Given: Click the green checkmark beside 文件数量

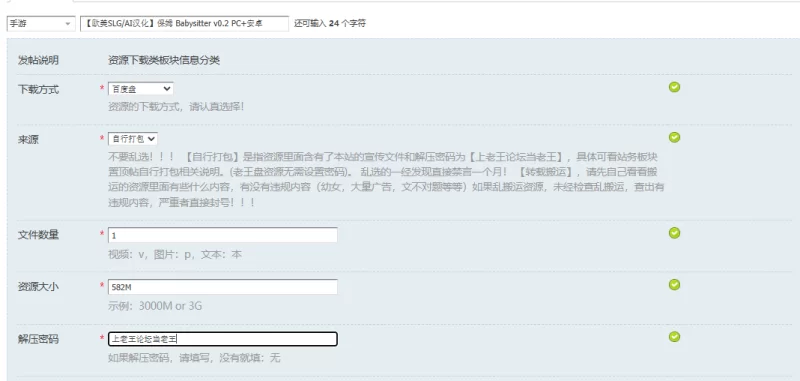Looking at the screenshot, I should pos(674,233).
